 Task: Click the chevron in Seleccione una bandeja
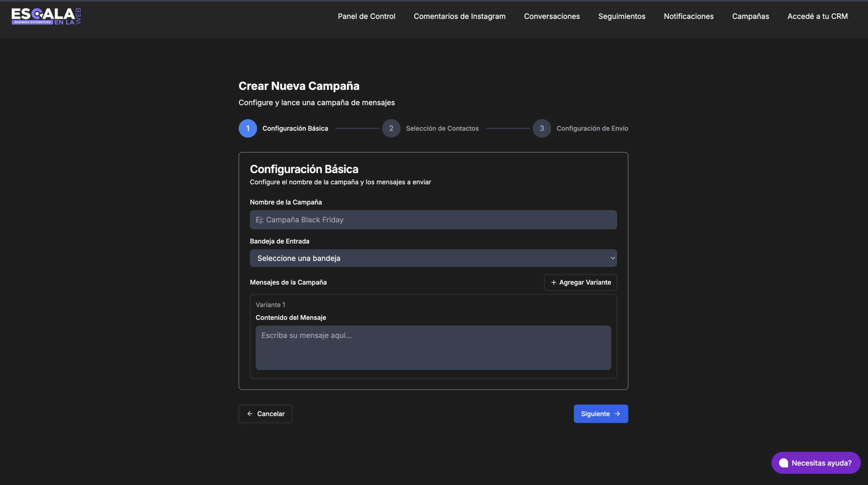click(612, 258)
